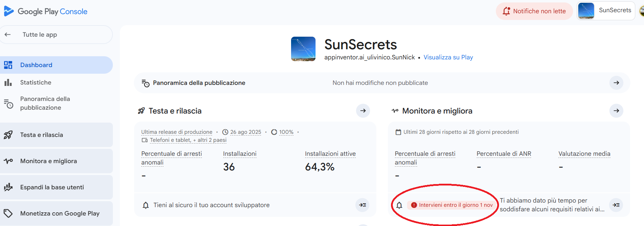
Task: Click the arrow next to Monitora e migliora heading
Action: click(616, 111)
